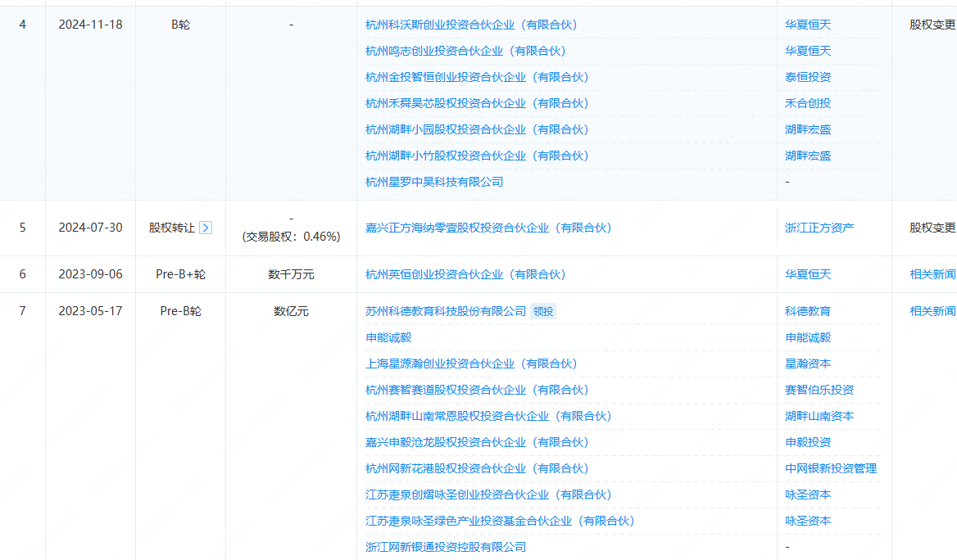The height and width of the screenshot is (560, 957).
Task: Open 江苏疌泉咏圣绿色产业投资基金 link
Action: tap(500, 522)
